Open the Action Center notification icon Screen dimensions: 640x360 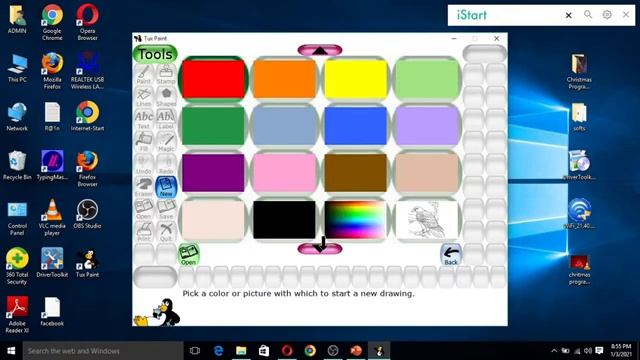point(599,351)
